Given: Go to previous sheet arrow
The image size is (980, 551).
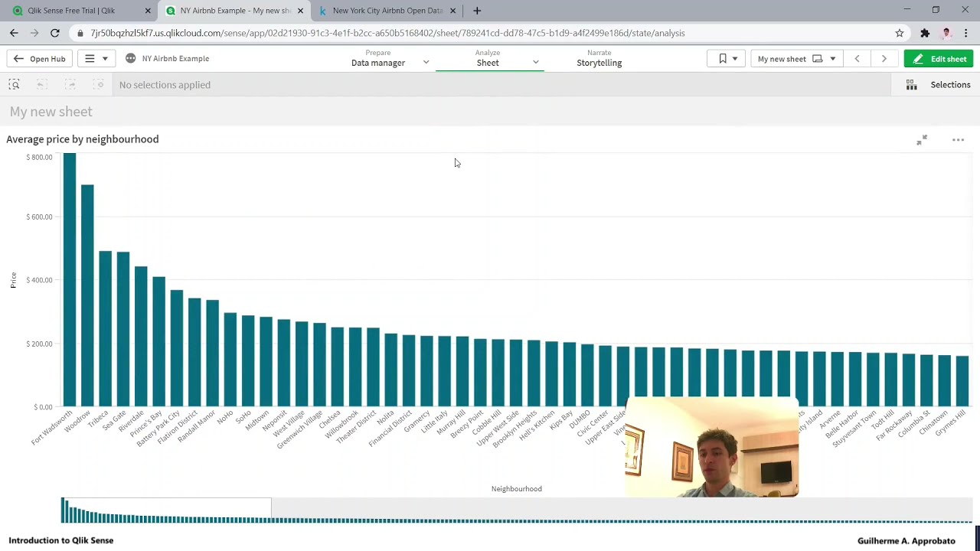Looking at the screenshot, I should 857,59.
